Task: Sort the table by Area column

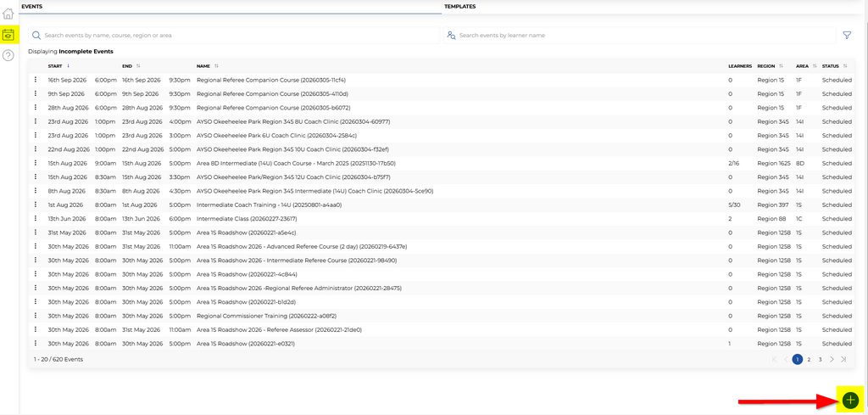Action: tap(804, 65)
